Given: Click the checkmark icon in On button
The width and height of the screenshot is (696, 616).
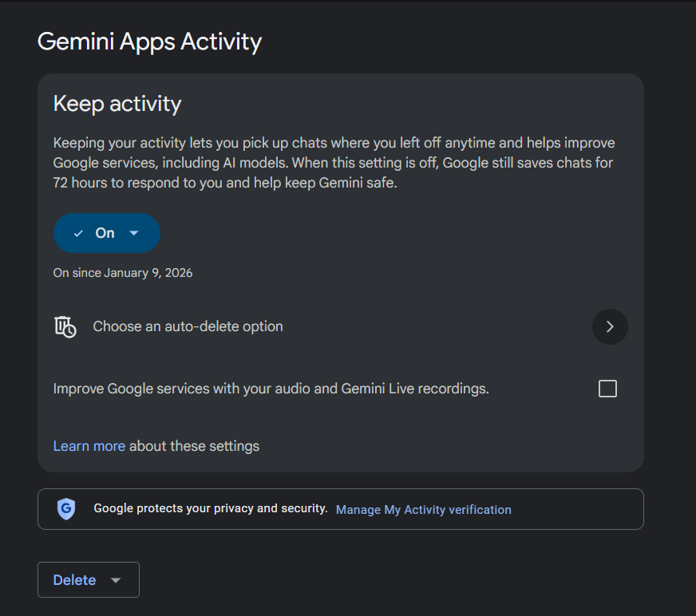Looking at the screenshot, I should pyautogui.click(x=78, y=233).
